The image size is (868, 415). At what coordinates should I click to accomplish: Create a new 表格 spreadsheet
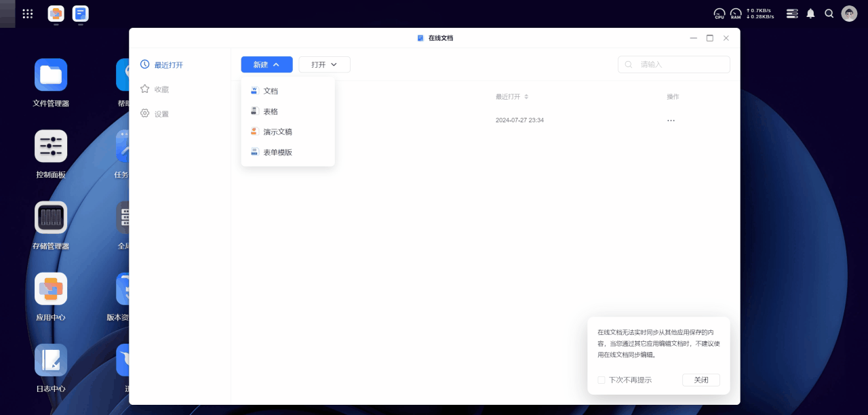(x=288, y=111)
